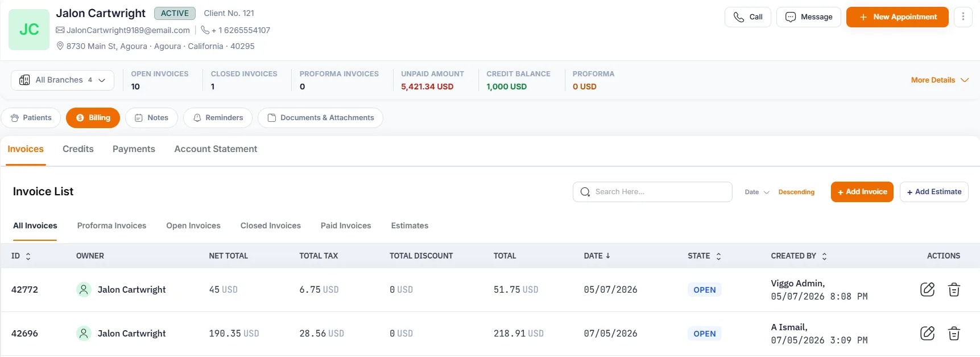Screen dimensions: 980x357
Task: Open the All Branches dropdown
Action: tap(63, 80)
